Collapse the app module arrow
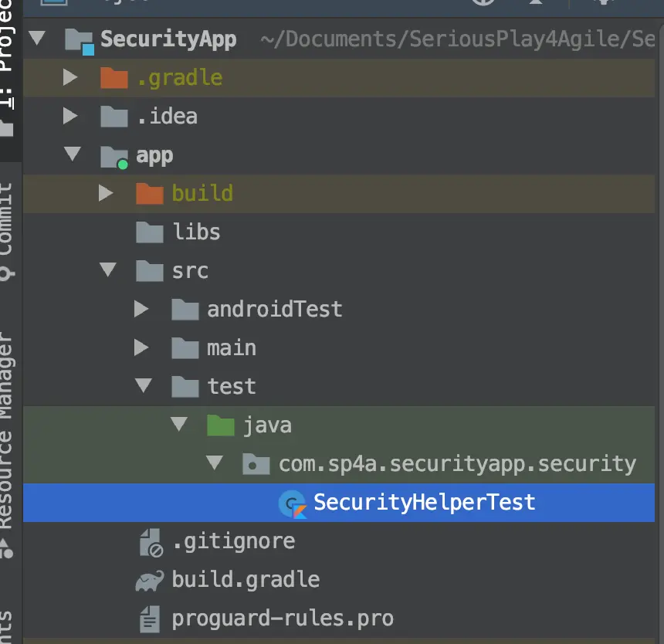664x644 pixels. pyautogui.click(x=73, y=155)
